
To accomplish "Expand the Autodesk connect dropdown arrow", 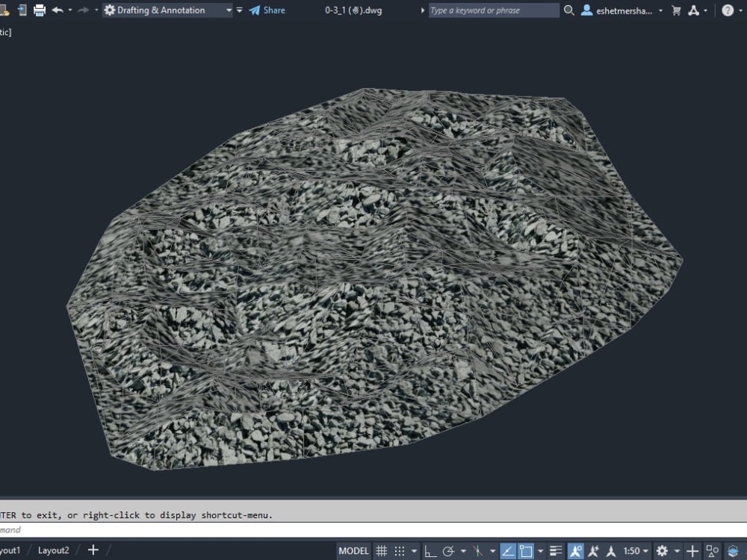I will click(706, 10).
